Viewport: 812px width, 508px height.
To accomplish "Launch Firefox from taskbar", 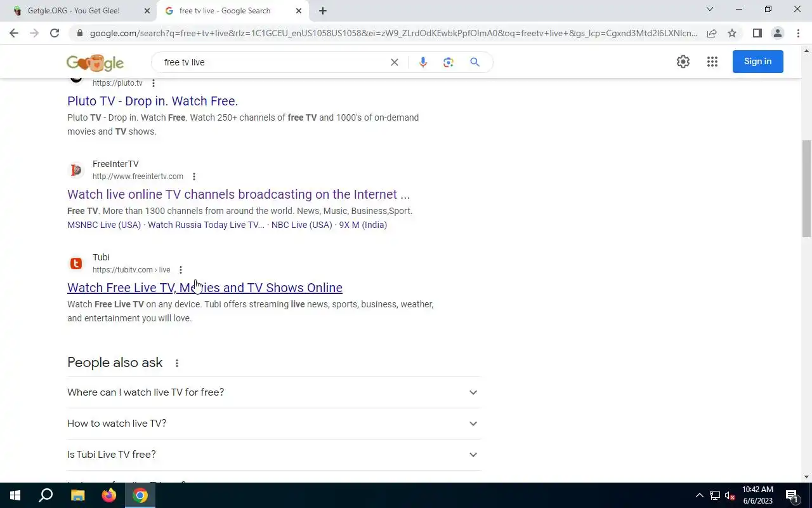I will tap(109, 495).
